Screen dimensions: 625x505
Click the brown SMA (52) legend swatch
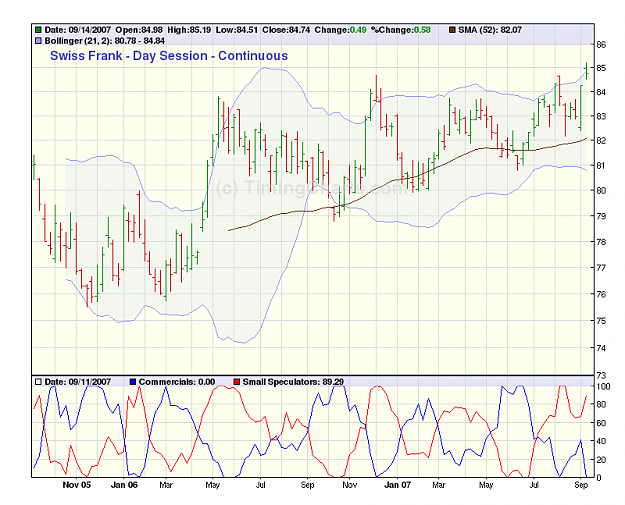[452, 30]
